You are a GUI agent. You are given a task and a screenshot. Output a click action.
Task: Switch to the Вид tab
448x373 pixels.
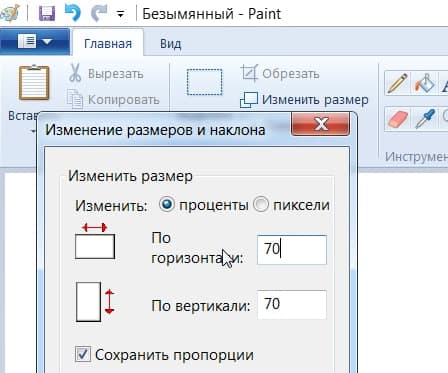170,44
